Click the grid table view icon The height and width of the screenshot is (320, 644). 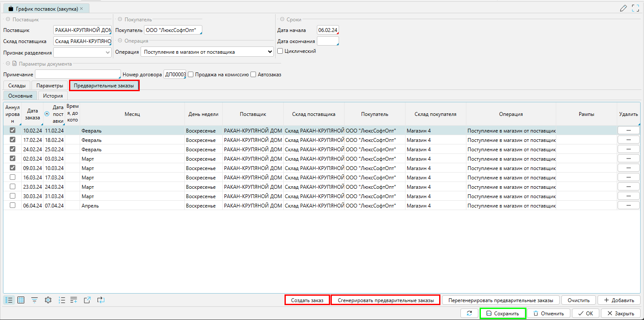click(x=21, y=300)
